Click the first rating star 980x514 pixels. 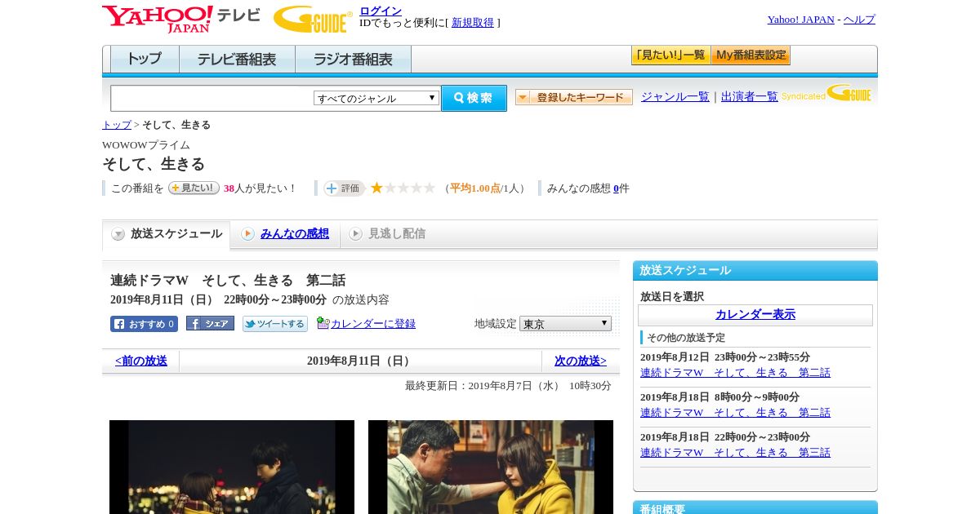[x=376, y=188]
